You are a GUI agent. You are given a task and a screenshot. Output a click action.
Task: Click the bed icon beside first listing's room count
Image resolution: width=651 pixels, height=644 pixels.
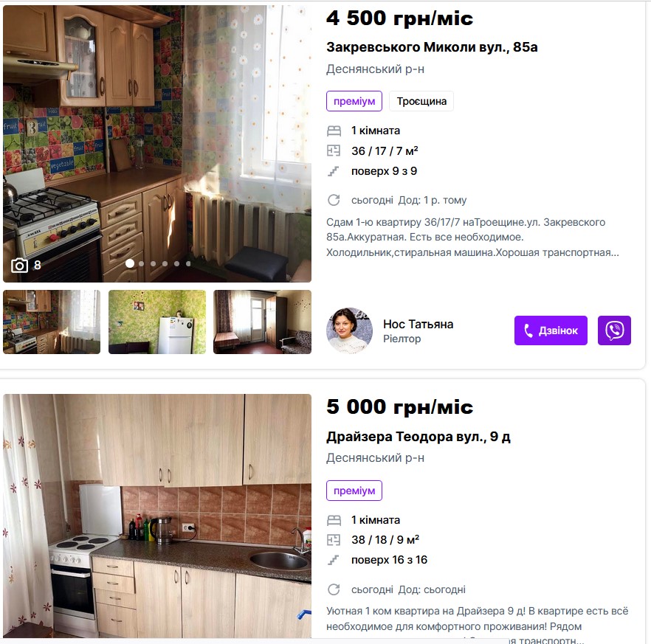point(334,131)
